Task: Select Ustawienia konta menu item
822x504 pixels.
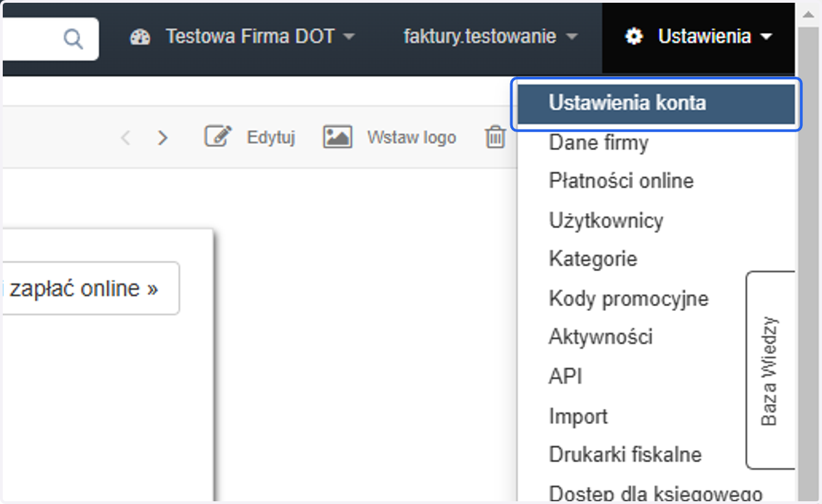Action: (656, 103)
